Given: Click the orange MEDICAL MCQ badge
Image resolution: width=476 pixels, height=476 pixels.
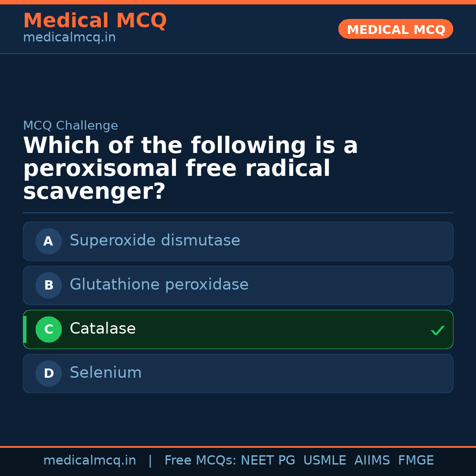Looking at the screenshot, I should click(395, 29).
